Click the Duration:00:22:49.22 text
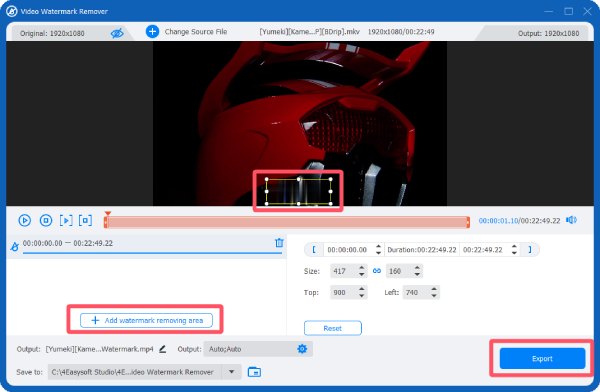This screenshot has width=600, height=392. pyautogui.click(x=422, y=250)
